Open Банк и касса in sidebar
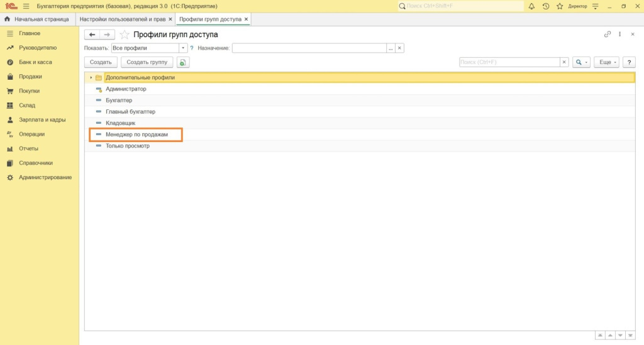The image size is (644, 345). [35, 62]
